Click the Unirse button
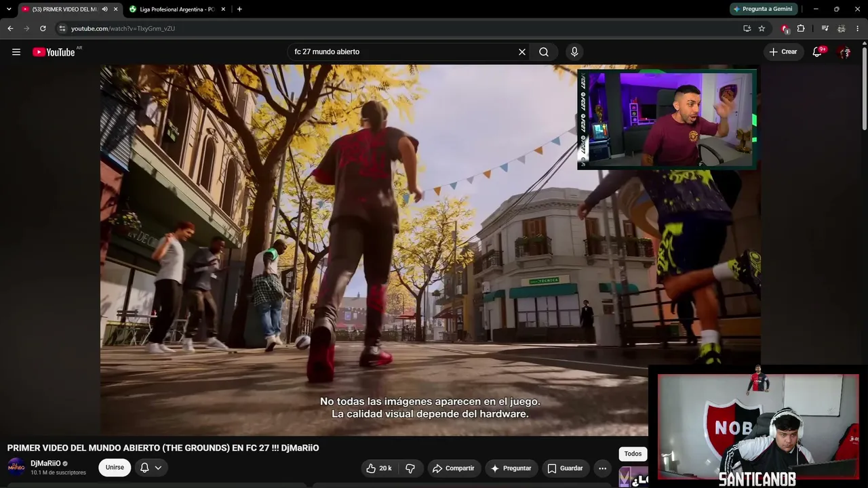This screenshot has height=488, width=868. [115, 468]
